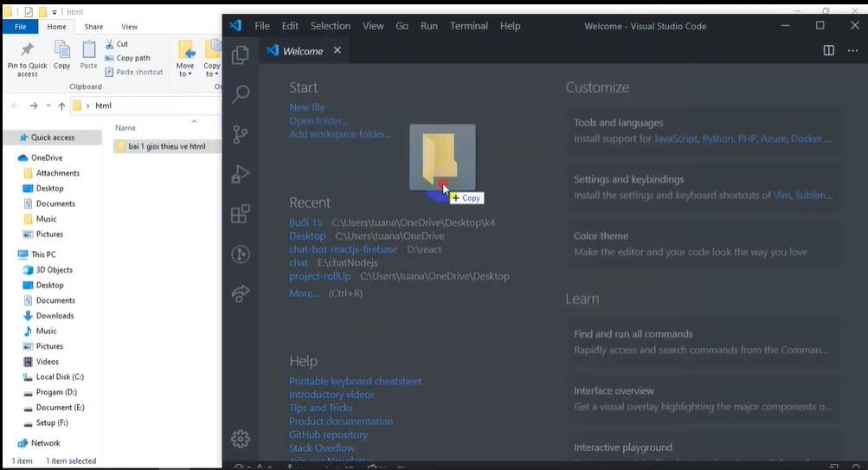
Task: Open recent locations dropdown in File Explorer
Action: 48,106
